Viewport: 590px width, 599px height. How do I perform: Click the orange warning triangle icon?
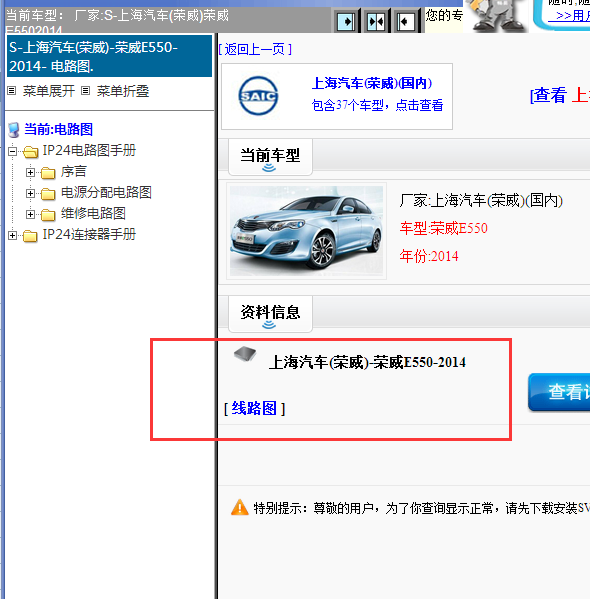coord(240,508)
